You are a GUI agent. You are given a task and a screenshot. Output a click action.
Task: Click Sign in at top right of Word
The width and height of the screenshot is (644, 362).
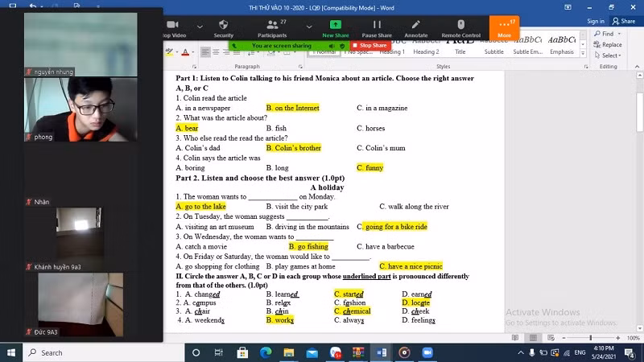(596, 21)
